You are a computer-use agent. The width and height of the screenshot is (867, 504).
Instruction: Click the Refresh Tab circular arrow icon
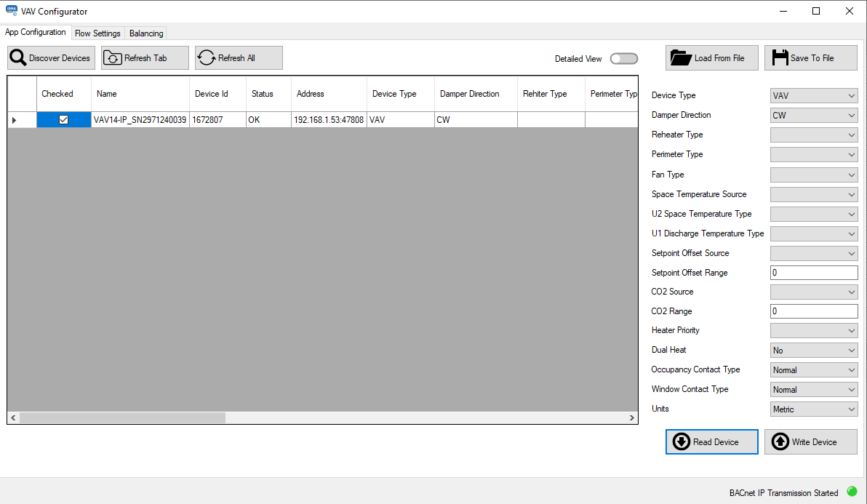[113, 57]
